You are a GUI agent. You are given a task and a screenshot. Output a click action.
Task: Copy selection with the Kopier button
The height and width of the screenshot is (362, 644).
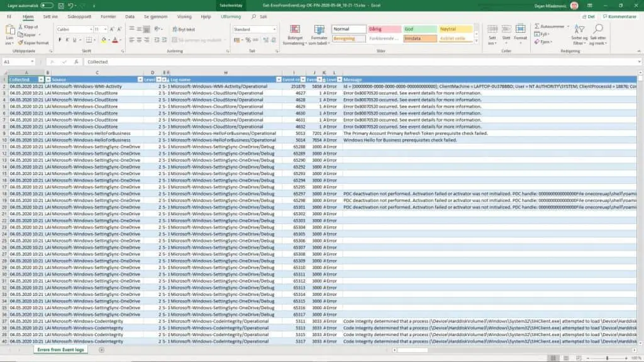(27, 35)
